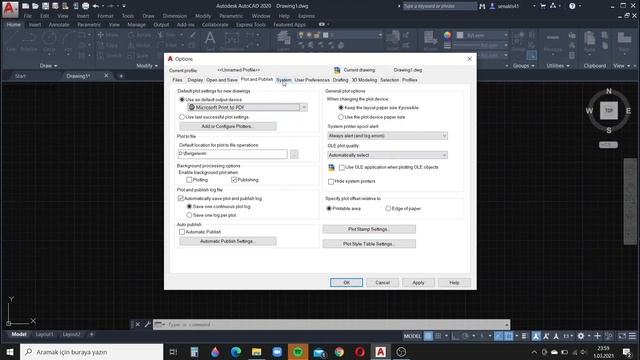Click the Apply button in Options
The height and width of the screenshot is (360, 640).
pyautogui.click(x=418, y=282)
